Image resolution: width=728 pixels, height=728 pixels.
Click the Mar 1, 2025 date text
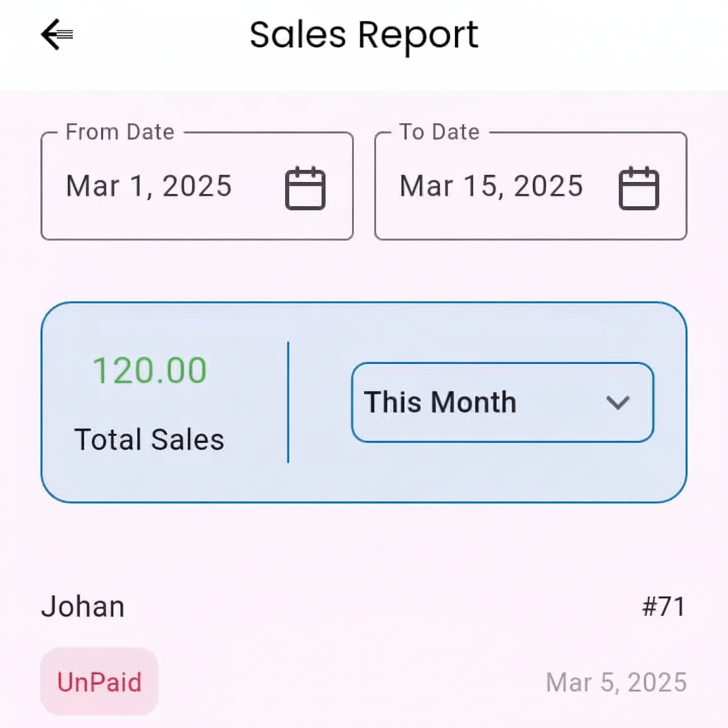tap(149, 187)
